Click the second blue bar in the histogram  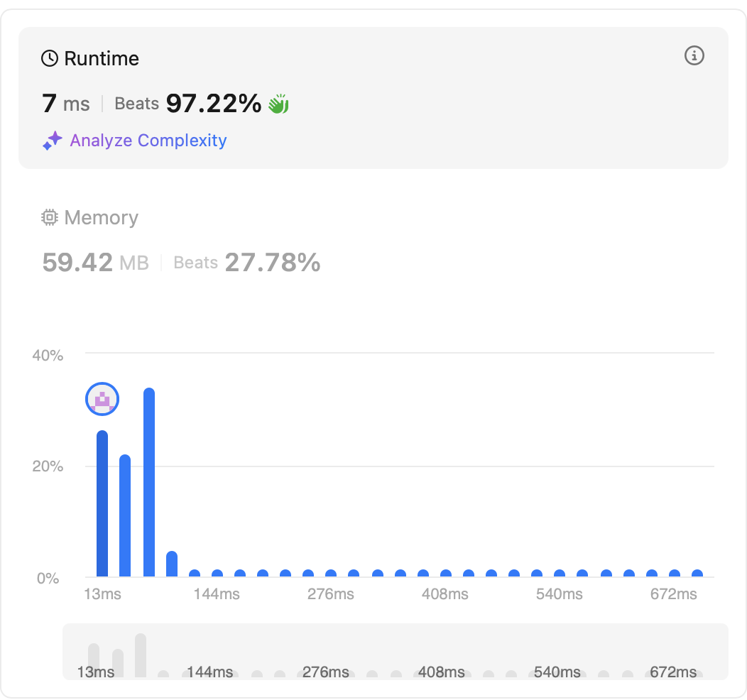[x=125, y=516]
